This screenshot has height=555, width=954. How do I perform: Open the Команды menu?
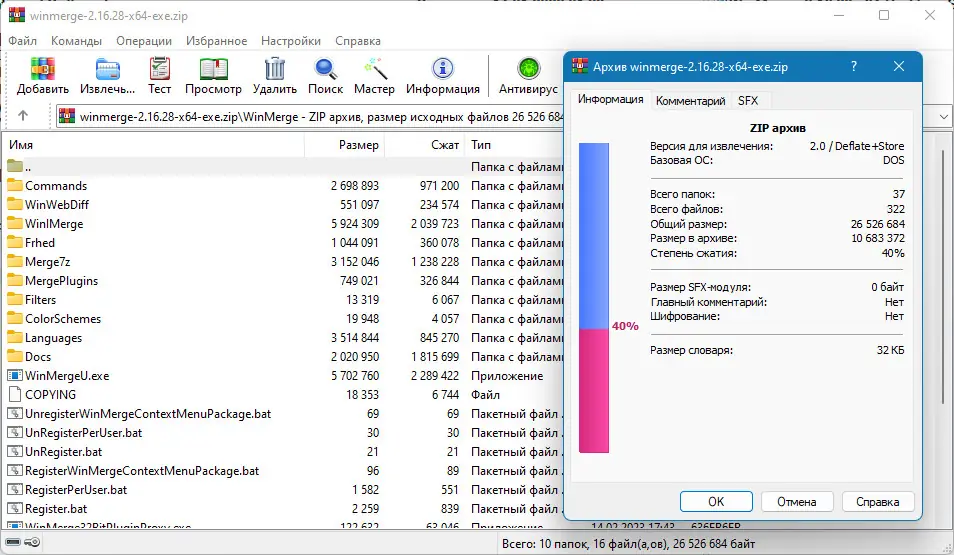pyautogui.click(x=76, y=41)
